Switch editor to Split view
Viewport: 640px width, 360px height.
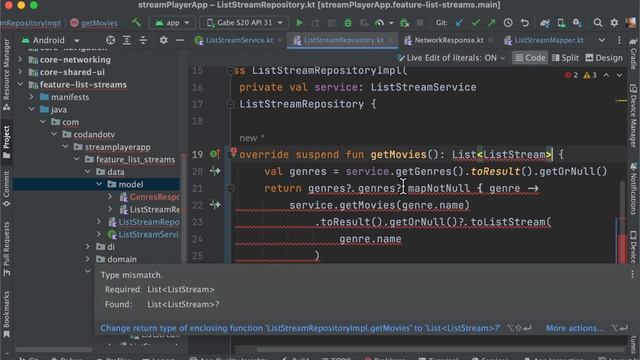pyautogui.click(x=565, y=58)
